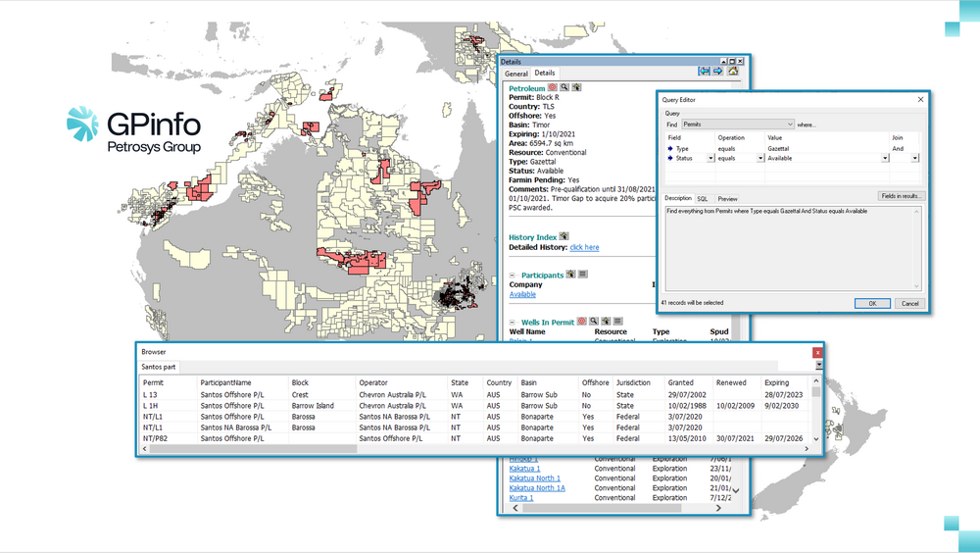The height and width of the screenshot is (553, 980).
Task: Click the Description text box scroll down arrow
Action: (917, 286)
